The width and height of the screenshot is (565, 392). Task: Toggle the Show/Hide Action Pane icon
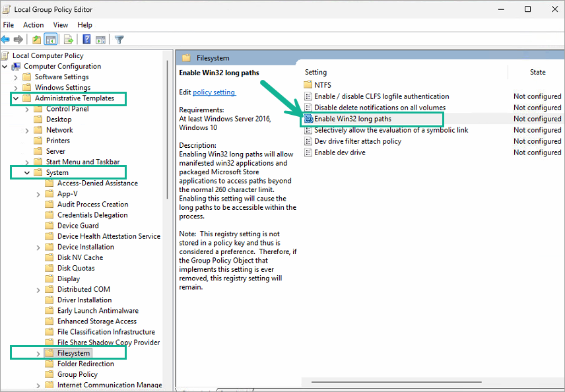click(100, 40)
